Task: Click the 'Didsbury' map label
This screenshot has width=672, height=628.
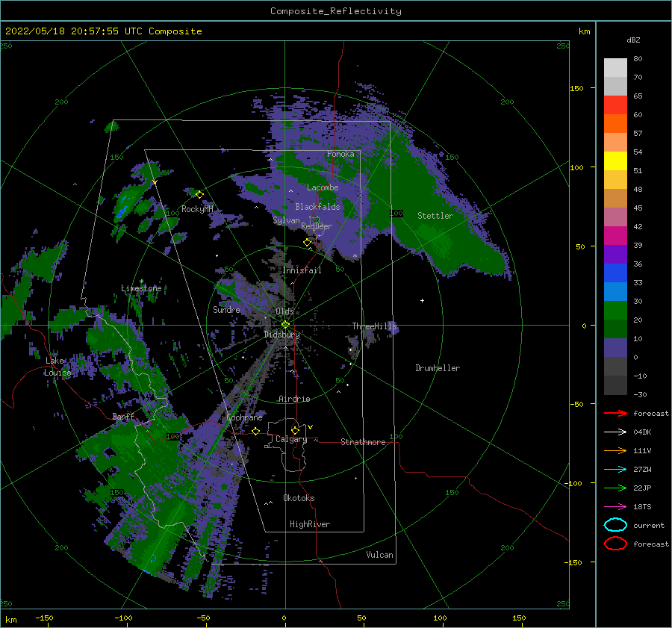Action: click(x=281, y=335)
